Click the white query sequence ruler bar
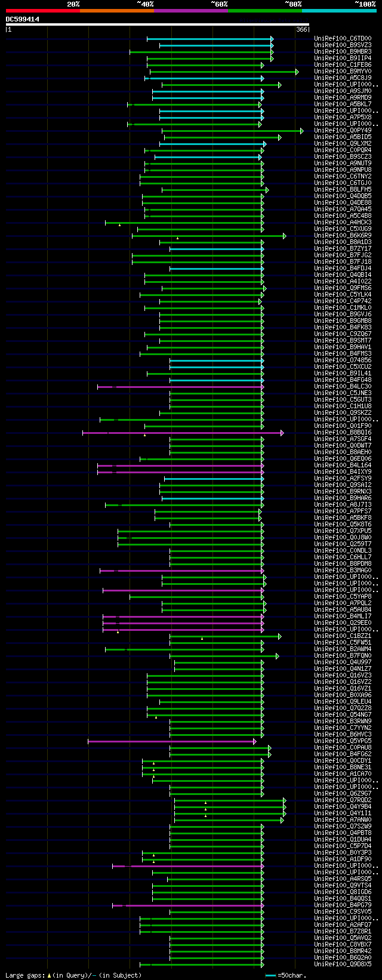The width and height of the screenshot is (382, 980). (x=157, y=24)
